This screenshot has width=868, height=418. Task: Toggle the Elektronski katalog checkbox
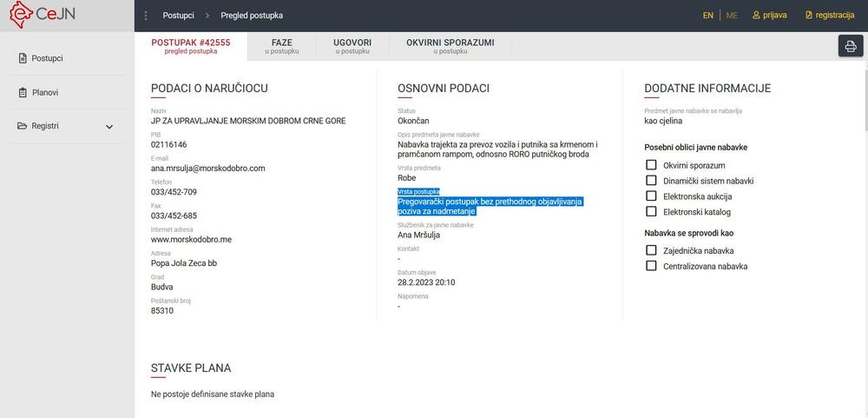tap(651, 212)
